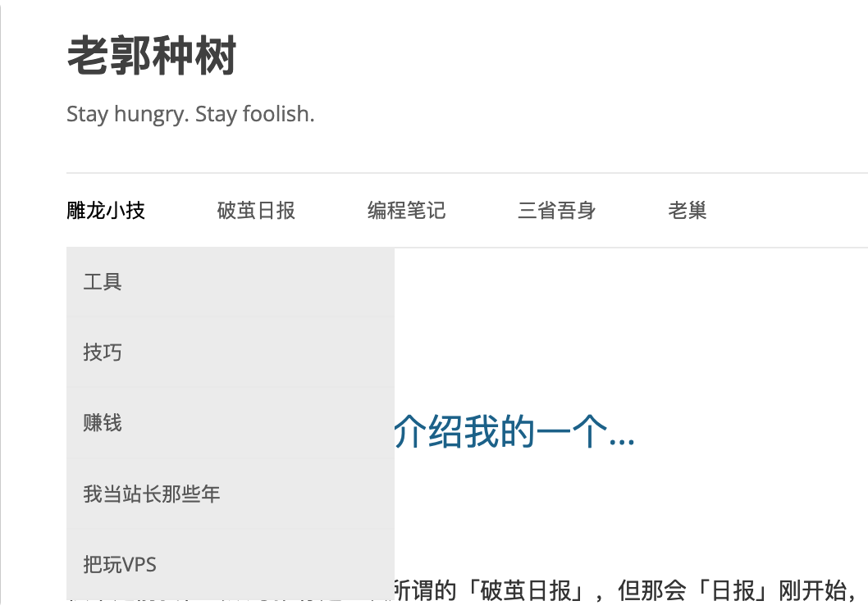The width and height of the screenshot is (868, 610).
Task: Choose the 把玩VPS submenu option
Action: (231, 565)
